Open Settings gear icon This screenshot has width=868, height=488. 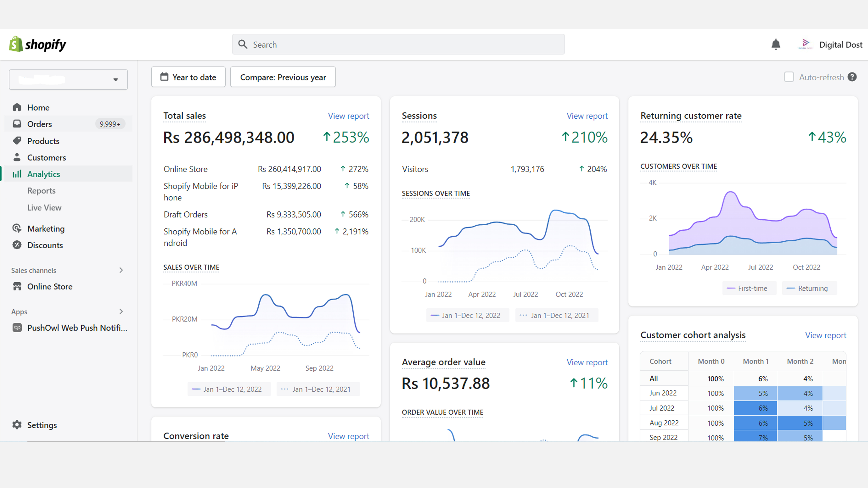(17, 425)
